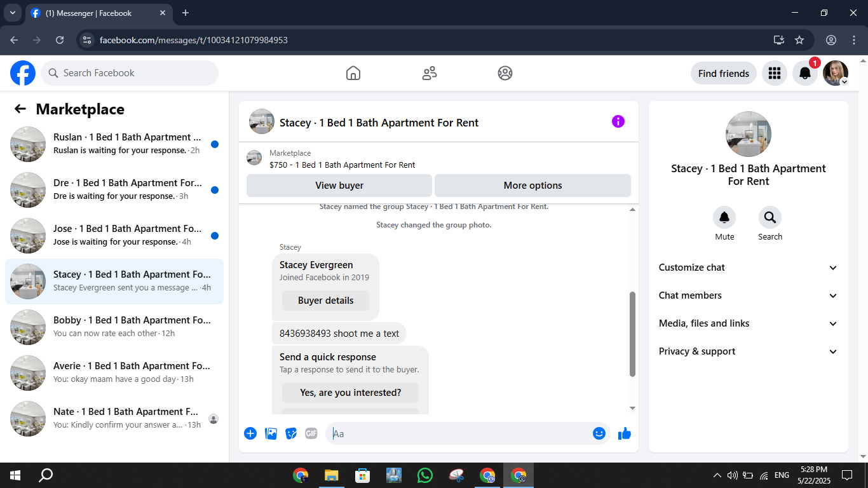Open the Friends icon in top navigation
Viewport: 868px width, 488px height.
point(430,73)
